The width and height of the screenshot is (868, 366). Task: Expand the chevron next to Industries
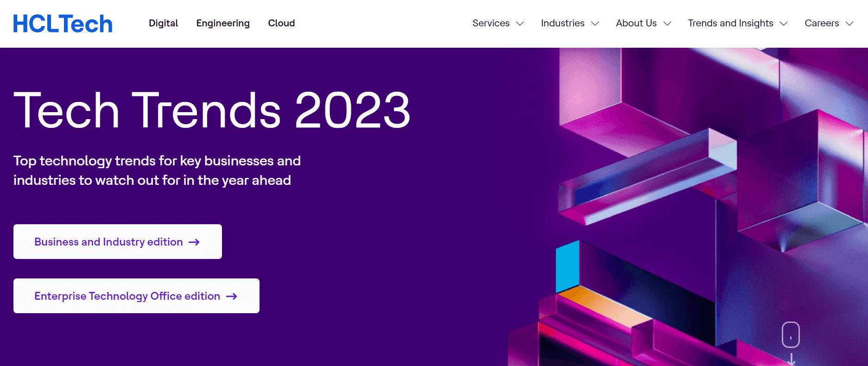(595, 24)
